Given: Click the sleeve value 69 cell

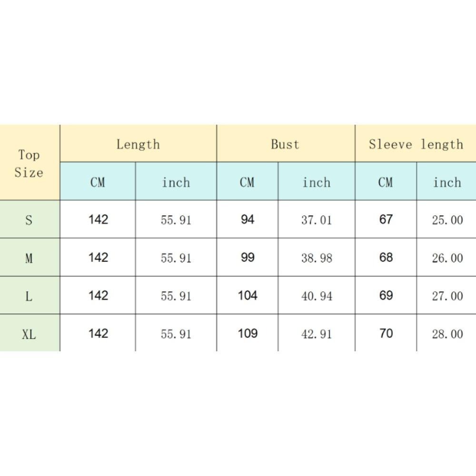Looking at the screenshot, I should (386, 295).
